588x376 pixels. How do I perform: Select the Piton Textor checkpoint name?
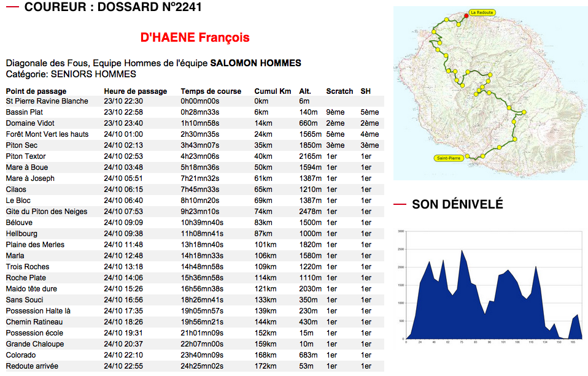(26, 156)
